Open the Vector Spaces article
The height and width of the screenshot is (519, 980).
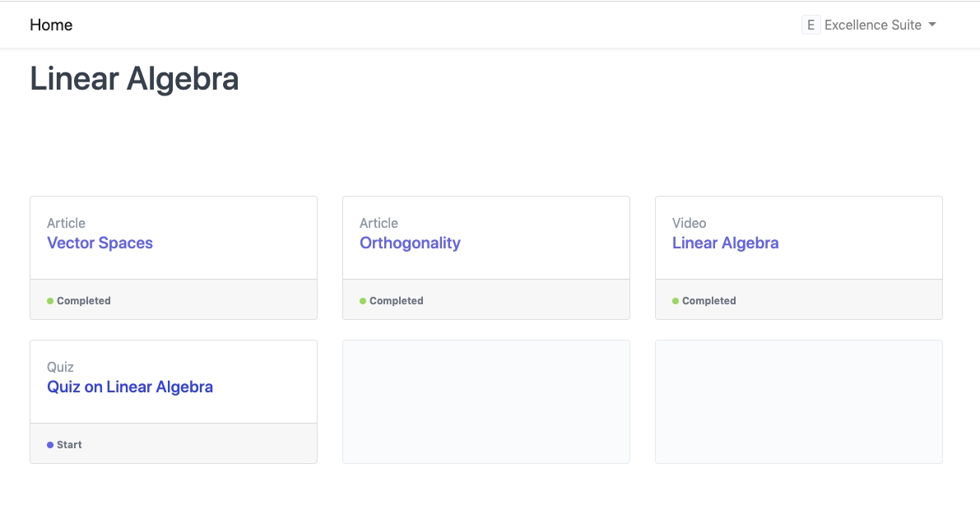pos(100,243)
